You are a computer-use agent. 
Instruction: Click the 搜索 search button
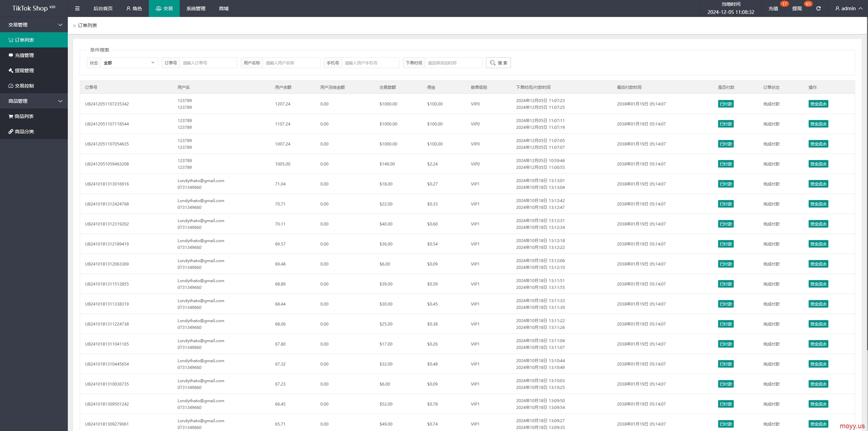click(498, 63)
